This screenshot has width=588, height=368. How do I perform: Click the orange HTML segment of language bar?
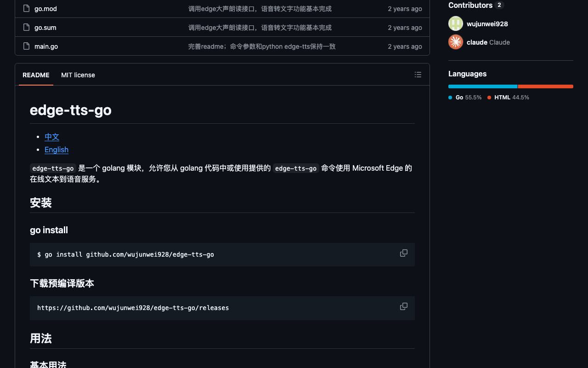[x=546, y=86]
